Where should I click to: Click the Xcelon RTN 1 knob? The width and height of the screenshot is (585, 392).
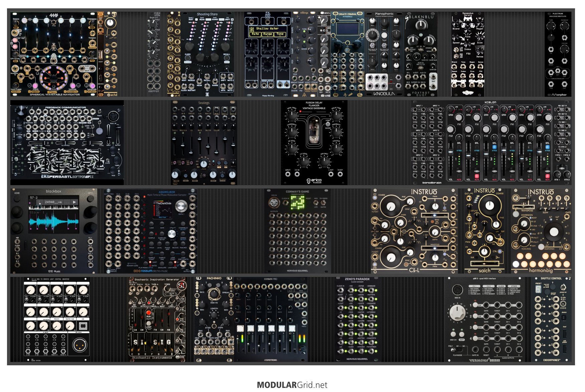tap(557, 174)
